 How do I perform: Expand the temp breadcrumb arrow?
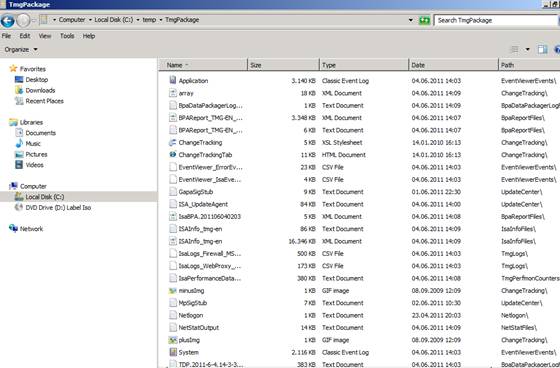(161, 20)
